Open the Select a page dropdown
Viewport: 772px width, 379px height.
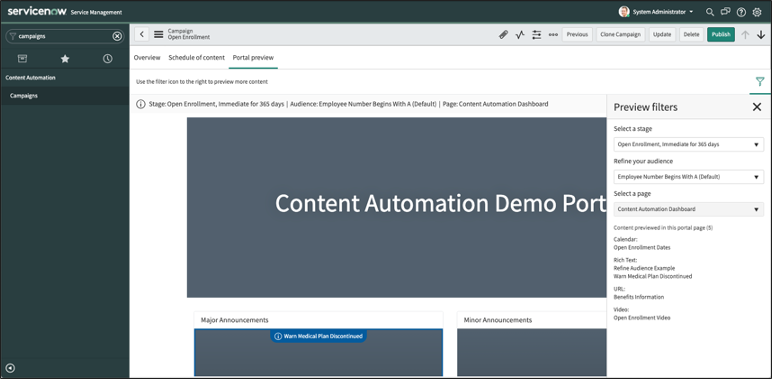[x=688, y=209]
